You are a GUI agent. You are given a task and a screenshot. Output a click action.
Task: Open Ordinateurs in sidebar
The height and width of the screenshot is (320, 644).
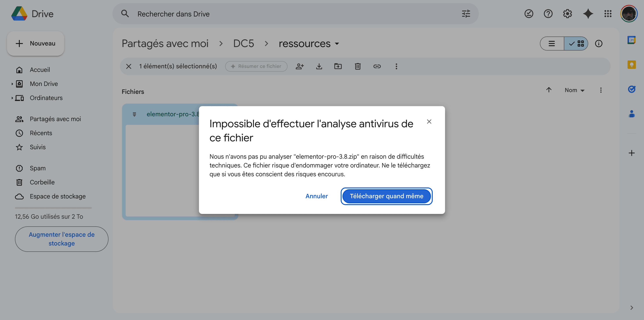pyautogui.click(x=46, y=98)
